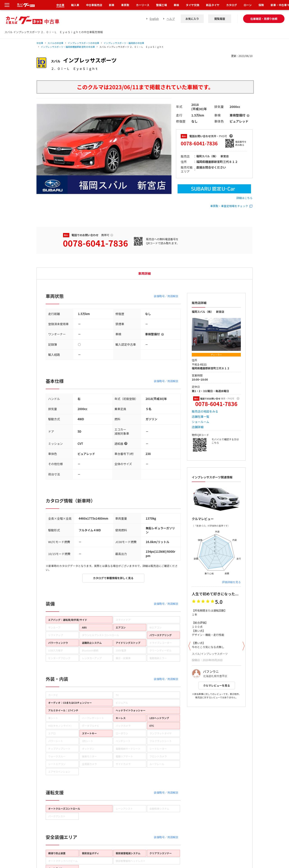Click info icon next to 携帯・PHS可 in sidebar
Viewport: 289px width, 868px height.
pos(238,399)
